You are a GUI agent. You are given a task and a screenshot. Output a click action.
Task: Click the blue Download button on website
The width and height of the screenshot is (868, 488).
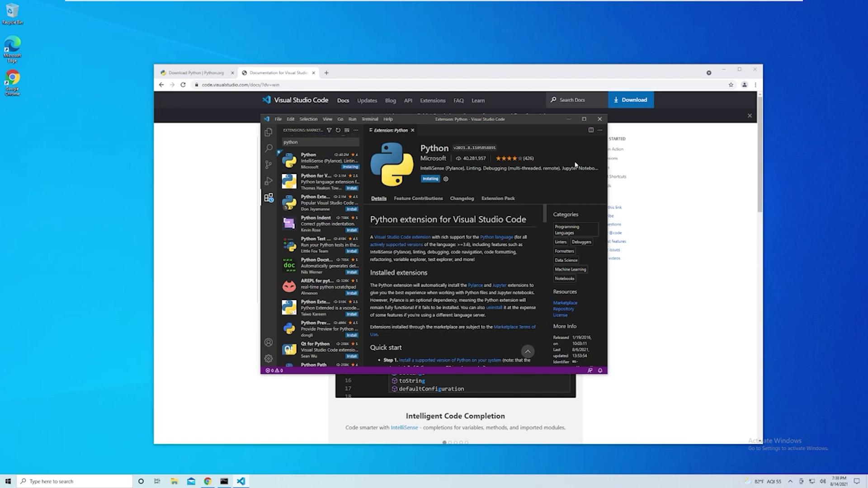click(x=631, y=100)
